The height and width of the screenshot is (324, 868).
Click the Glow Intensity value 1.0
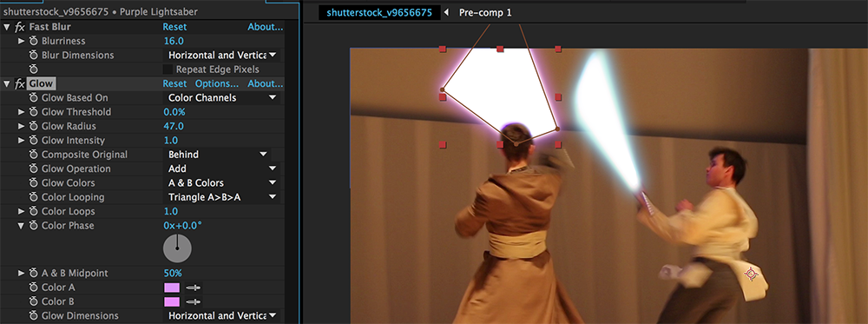[x=171, y=141]
